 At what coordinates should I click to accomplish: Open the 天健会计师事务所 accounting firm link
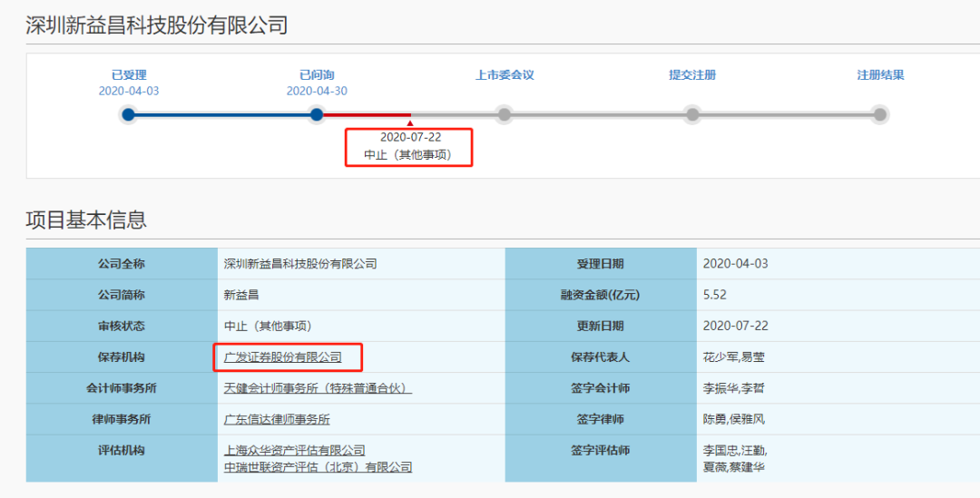tap(318, 388)
